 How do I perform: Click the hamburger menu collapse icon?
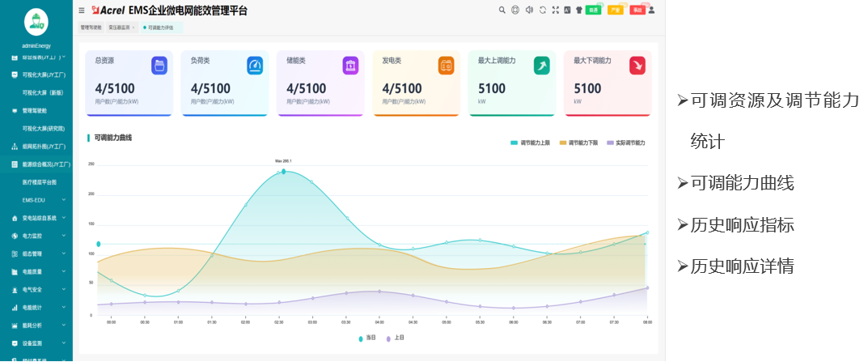click(x=81, y=11)
